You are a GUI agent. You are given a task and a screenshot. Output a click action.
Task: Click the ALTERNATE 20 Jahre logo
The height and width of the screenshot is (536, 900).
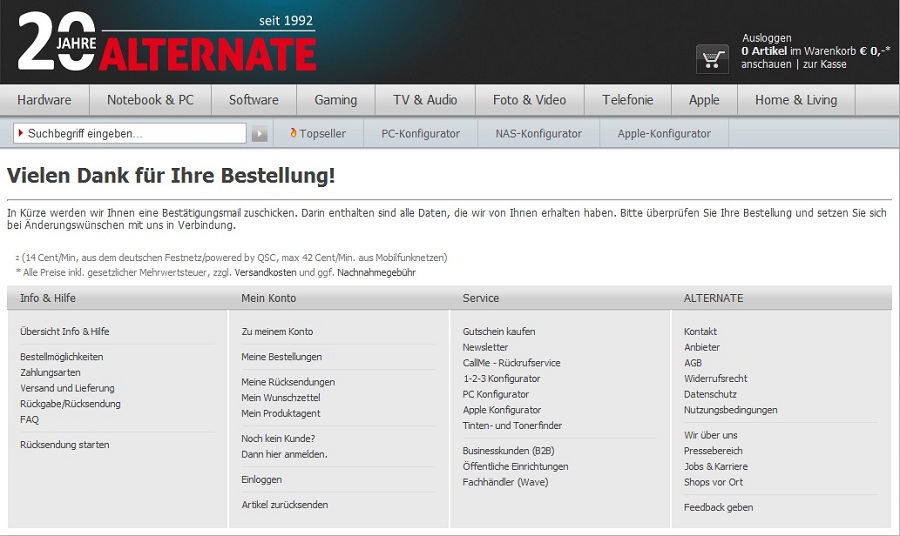point(167,42)
